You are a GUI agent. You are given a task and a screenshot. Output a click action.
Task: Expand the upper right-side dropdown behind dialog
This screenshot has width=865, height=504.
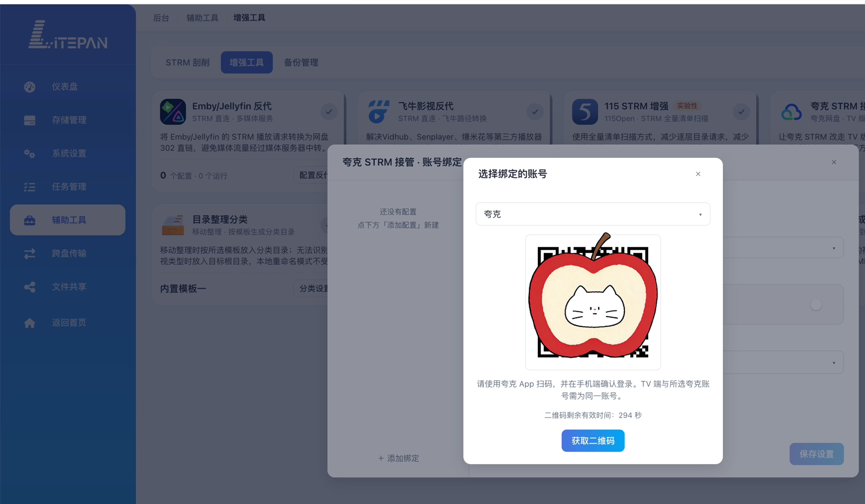(783, 248)
